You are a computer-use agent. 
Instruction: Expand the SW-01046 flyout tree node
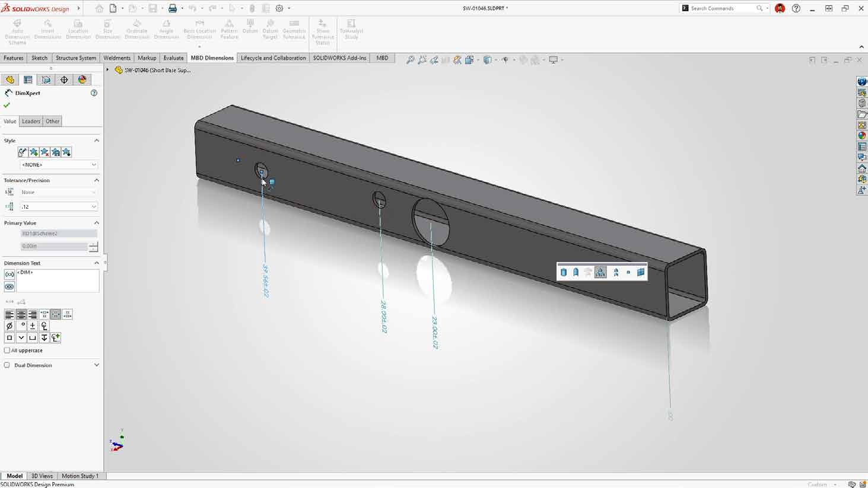pos(107,70)
